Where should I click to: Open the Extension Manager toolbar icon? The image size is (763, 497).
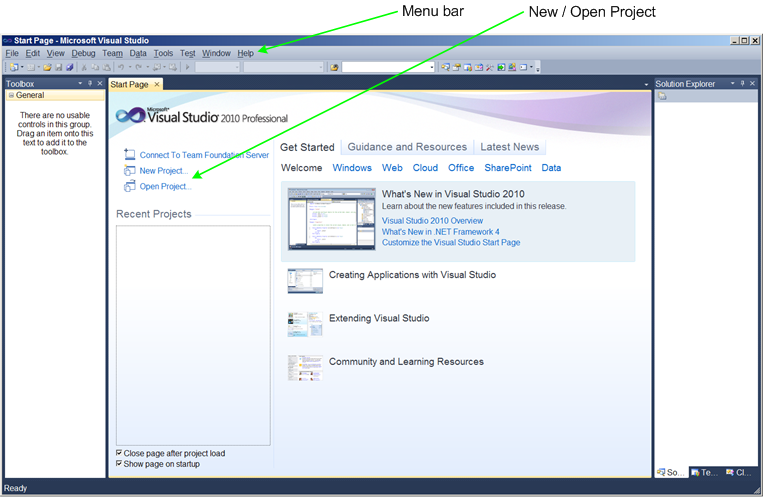(x=512, y=67)
